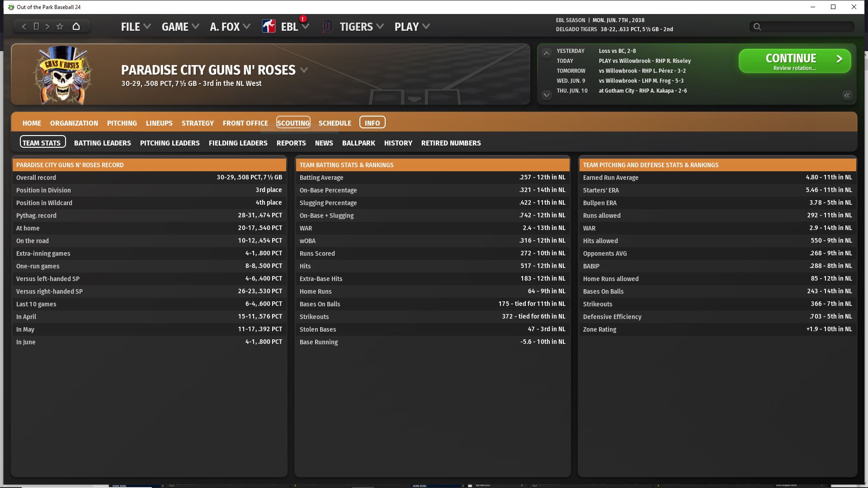
Task: Collapse schedule panel with double-arrow icon
Action: 847,95
